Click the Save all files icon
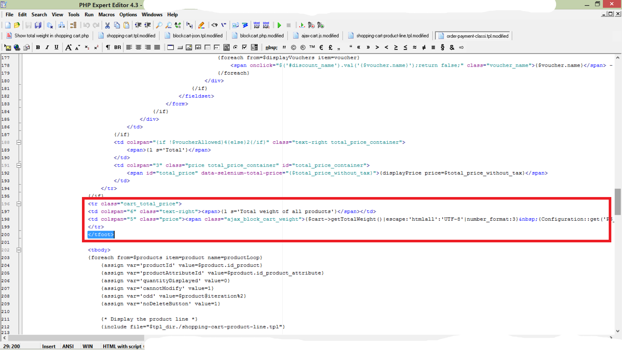Viewport: 622px width, 364px height. point(38,25)
